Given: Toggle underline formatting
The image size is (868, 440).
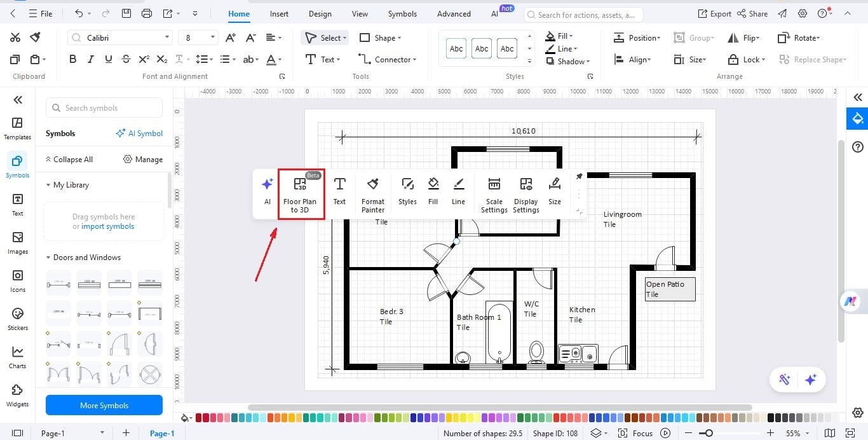Looking at the screenshot, I should tap(108, 58).
